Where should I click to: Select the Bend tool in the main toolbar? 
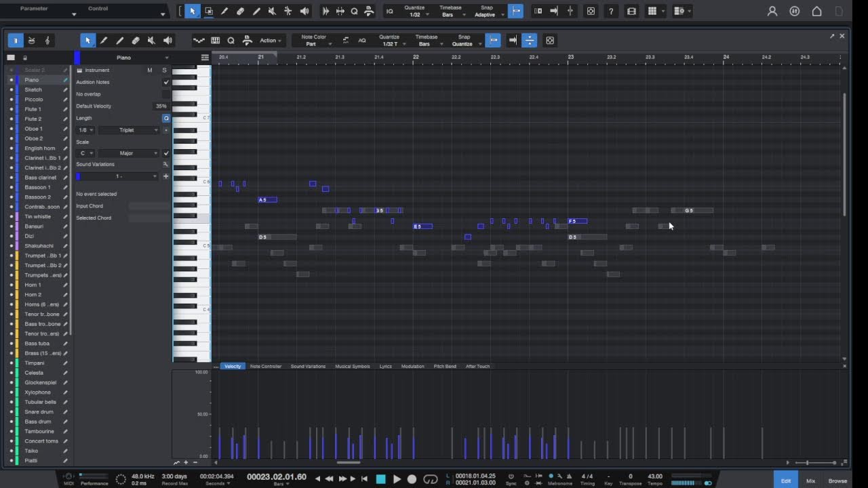coord(288,11)
